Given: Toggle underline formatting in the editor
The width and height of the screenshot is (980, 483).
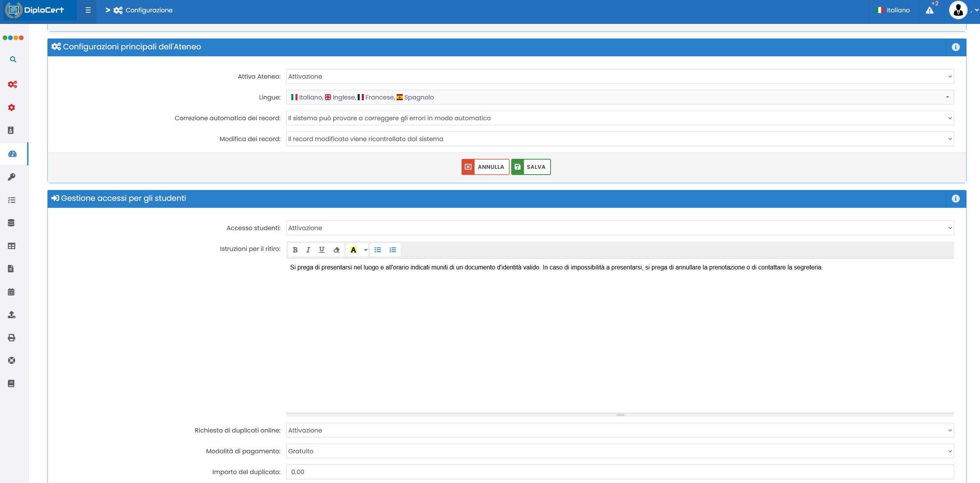Looking at the screenshot, I should [x=321, y=250].
